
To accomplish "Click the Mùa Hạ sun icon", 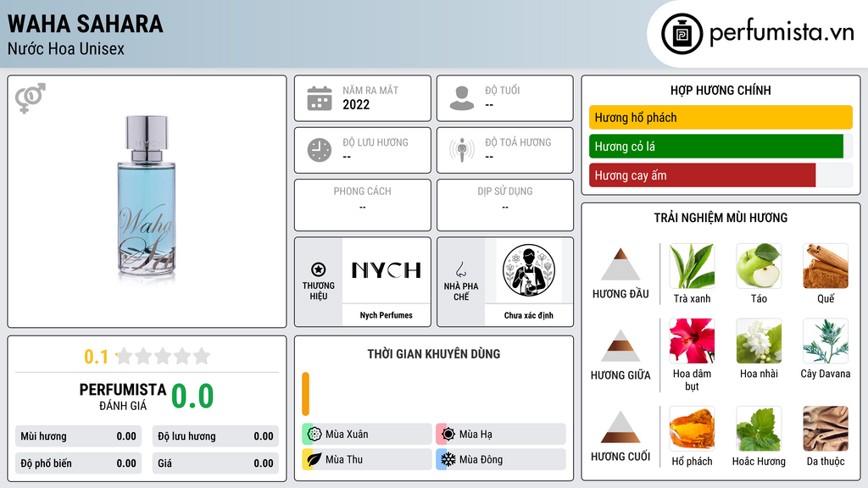I will 448,435.
